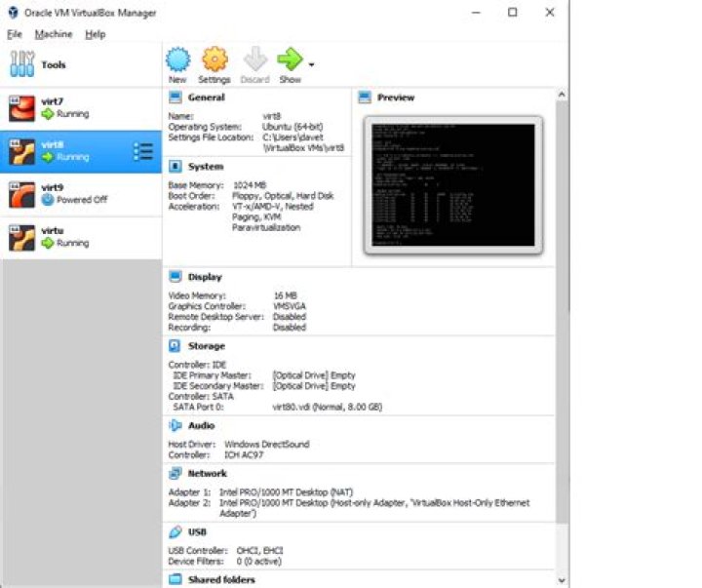
Task: Click the '0 (0 active)' device filters value
Action: (258, 561)
